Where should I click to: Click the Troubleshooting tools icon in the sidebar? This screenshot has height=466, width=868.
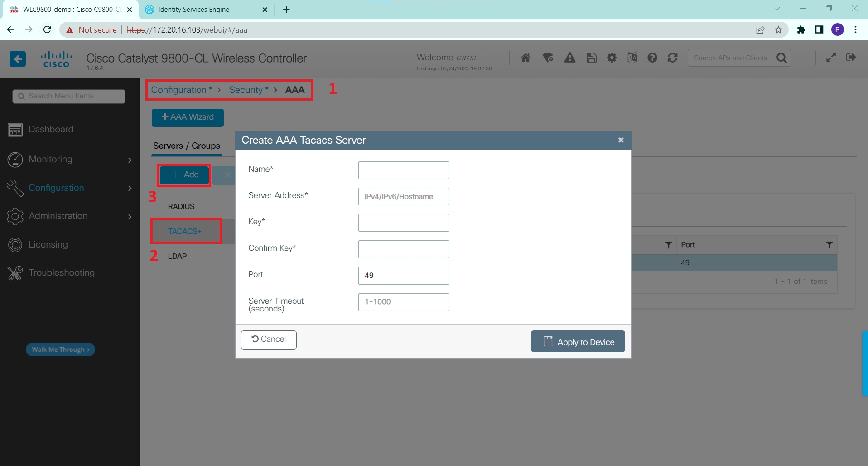[15, 273]
